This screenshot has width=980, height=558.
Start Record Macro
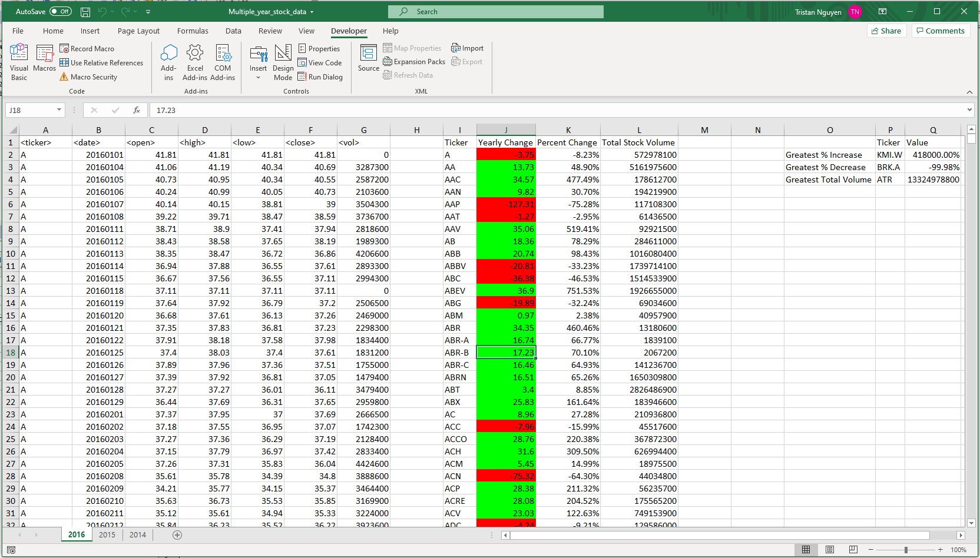tap(87, 49)
